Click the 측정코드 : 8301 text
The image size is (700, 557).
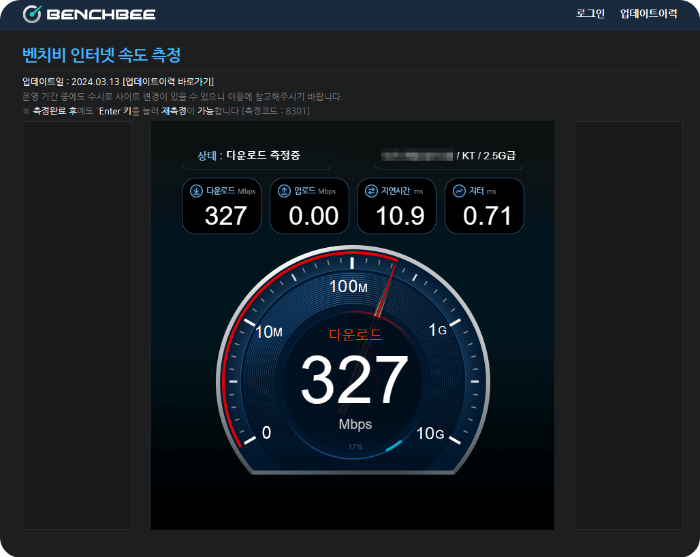(275, 111)
